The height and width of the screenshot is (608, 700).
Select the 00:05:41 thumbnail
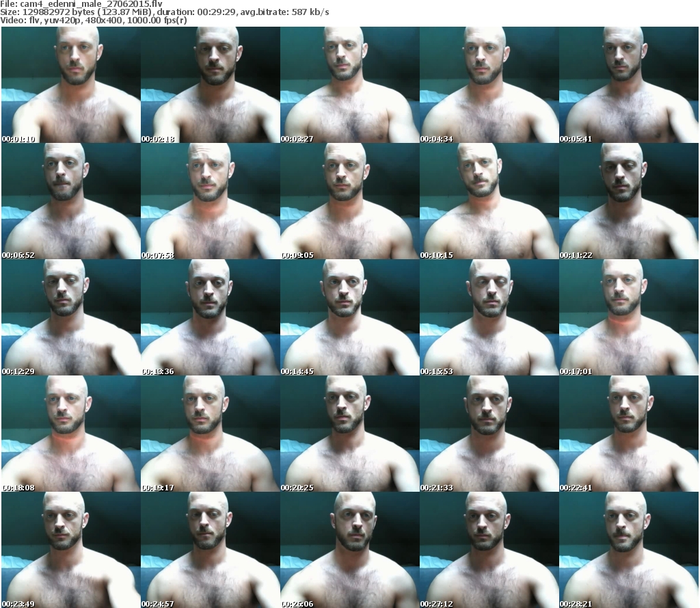629,85
